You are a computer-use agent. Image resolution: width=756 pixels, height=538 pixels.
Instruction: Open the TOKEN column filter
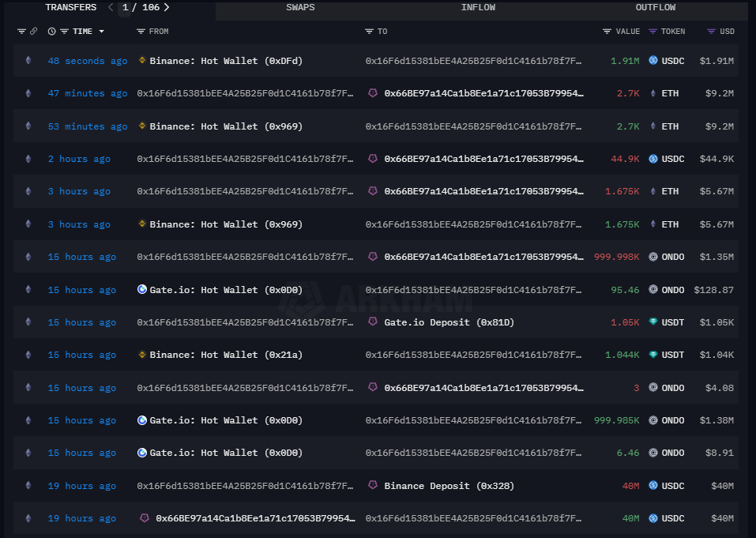tap(653, 32)
